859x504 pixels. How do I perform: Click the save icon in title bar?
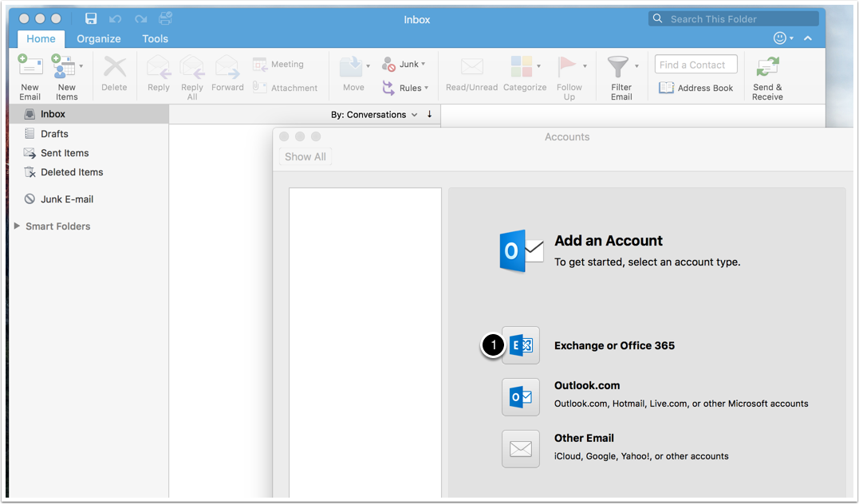click(91, 19)
